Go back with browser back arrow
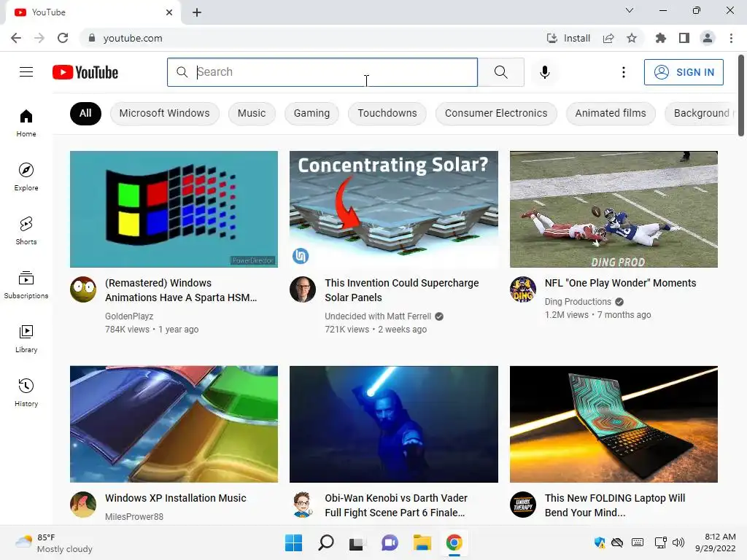This screenshot has height=560, width=747. 16,38
